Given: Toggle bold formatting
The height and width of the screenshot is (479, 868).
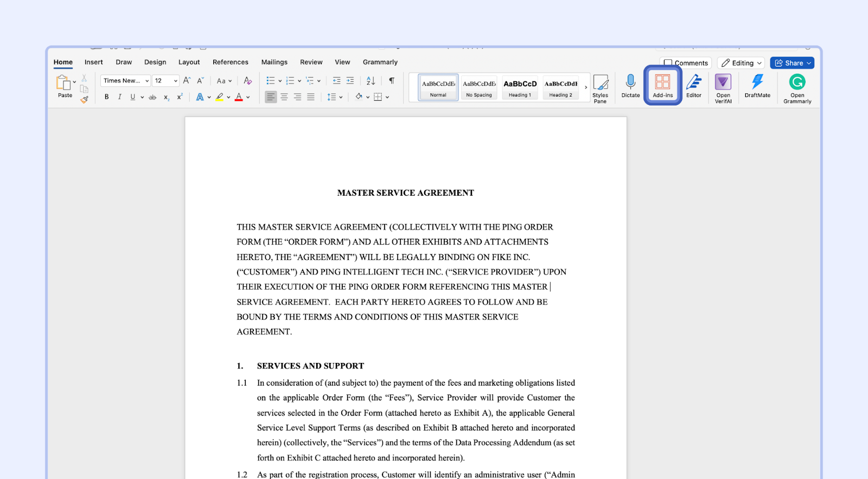Looking at the screenshot, I should click(107, 97).
